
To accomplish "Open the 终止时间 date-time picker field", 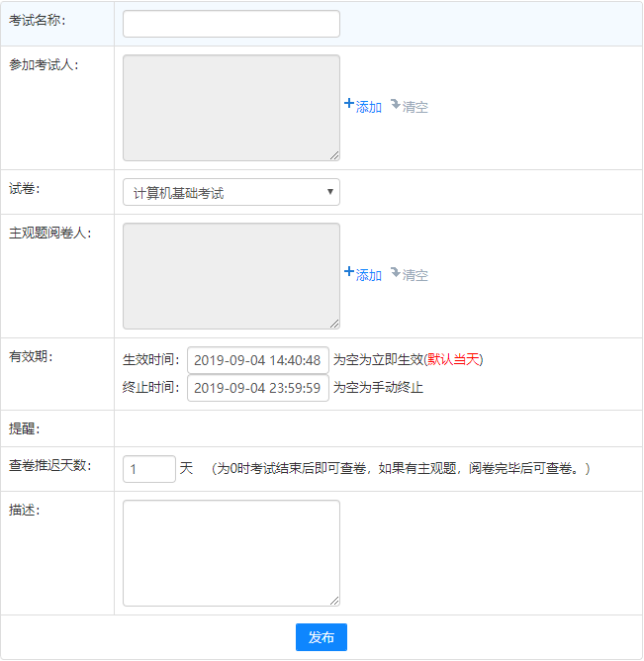I will click(257, 388).
